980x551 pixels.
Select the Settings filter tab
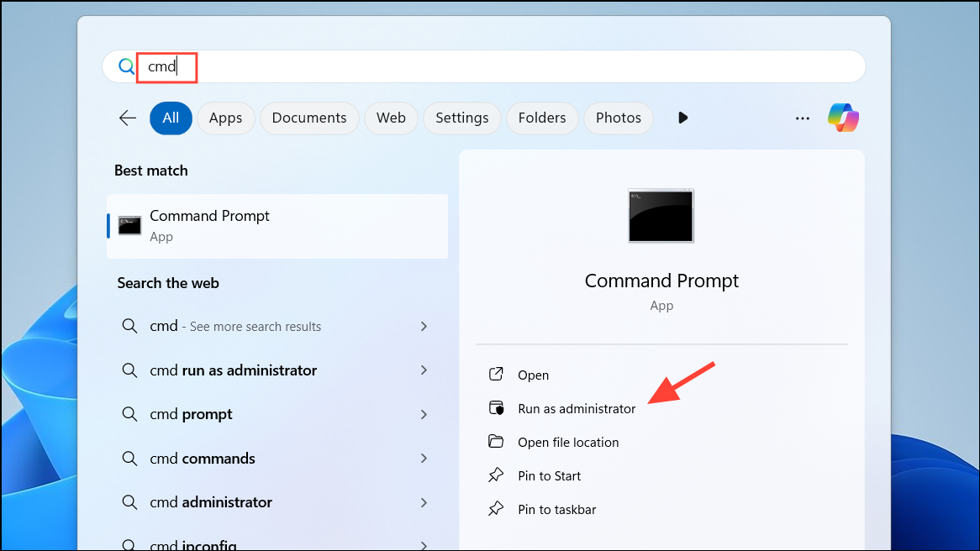pyautogui.click(x=462, y=118)
